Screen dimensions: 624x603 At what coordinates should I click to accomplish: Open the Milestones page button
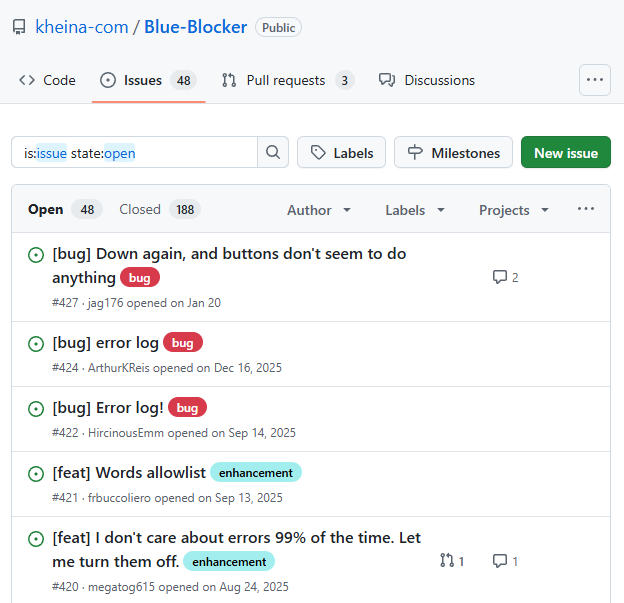[x=453, y=153]
